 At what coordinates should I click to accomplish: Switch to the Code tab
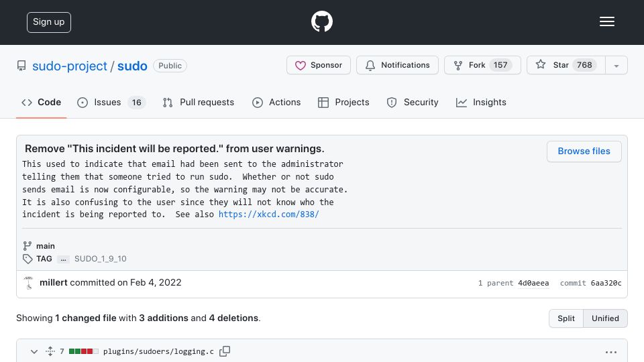coord(41,102)
